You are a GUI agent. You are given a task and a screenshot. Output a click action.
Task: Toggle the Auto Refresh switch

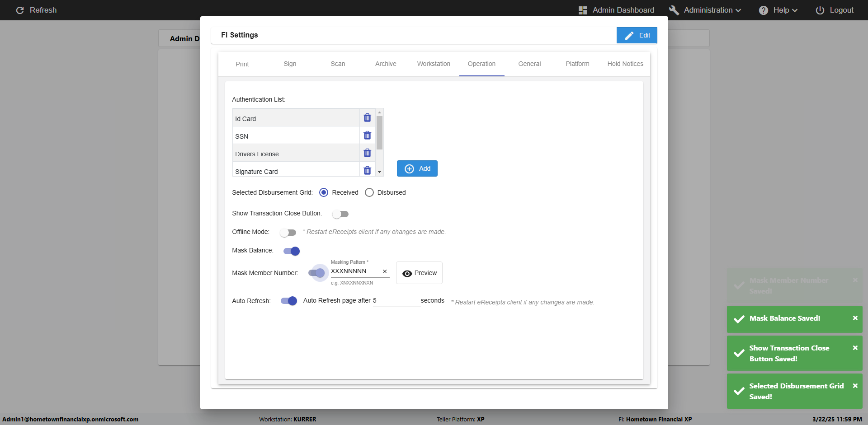tap(289, 301)
